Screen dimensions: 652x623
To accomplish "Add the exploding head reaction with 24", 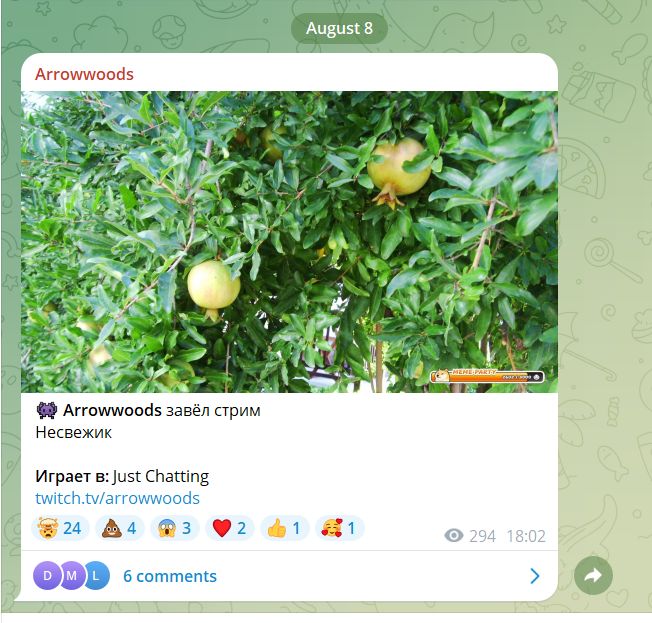I will click(x=60, y=528).
